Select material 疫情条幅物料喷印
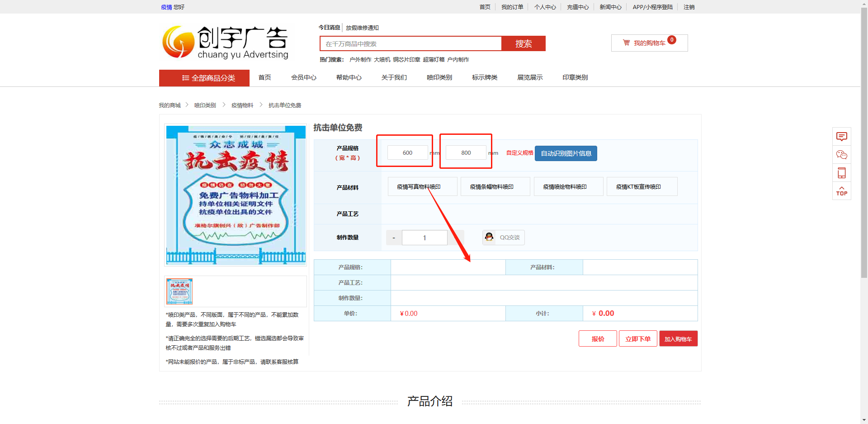 click(495, 186)
